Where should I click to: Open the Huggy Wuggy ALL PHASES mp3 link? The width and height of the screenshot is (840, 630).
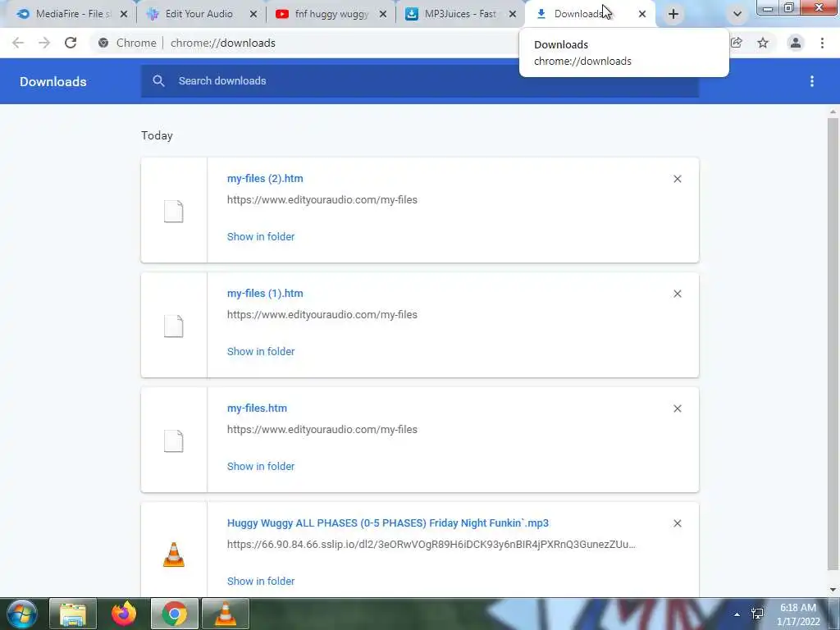(x=388, y=523)
